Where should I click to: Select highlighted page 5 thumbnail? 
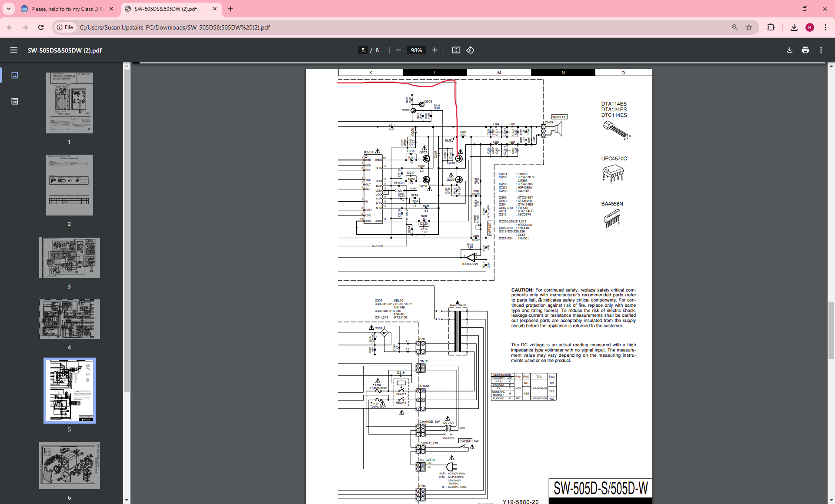click(70, 391)
